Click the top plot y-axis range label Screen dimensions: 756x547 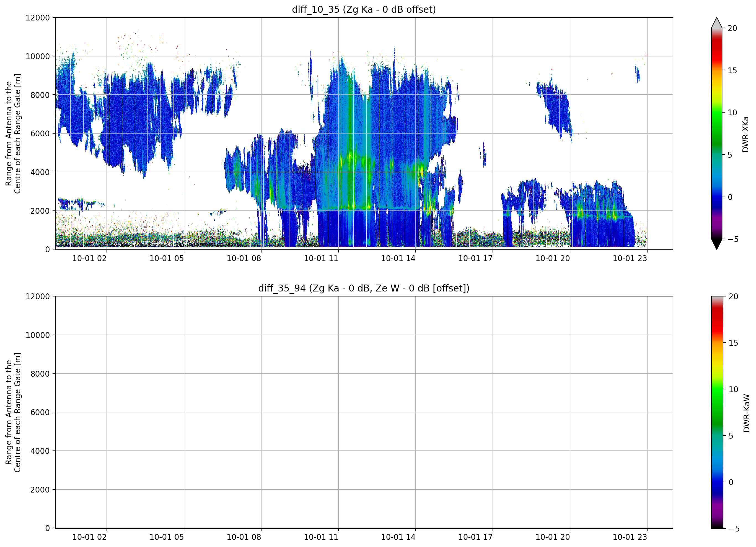(13, 134)
